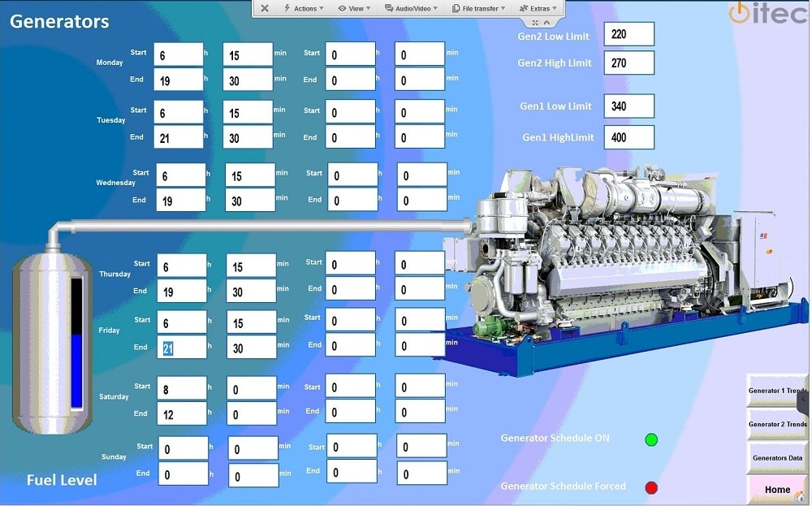Expand the Audio/Video menu
The width and height of the screenshot is (812, 506).
412,8
